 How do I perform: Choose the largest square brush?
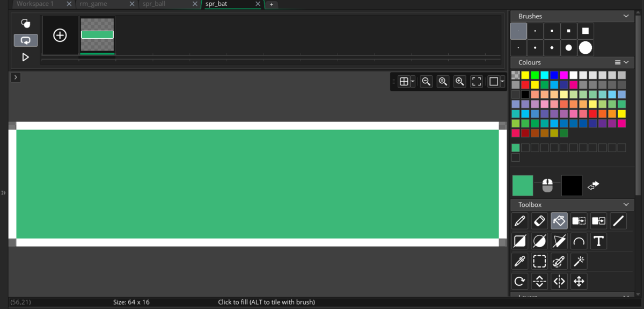[586, 31]
